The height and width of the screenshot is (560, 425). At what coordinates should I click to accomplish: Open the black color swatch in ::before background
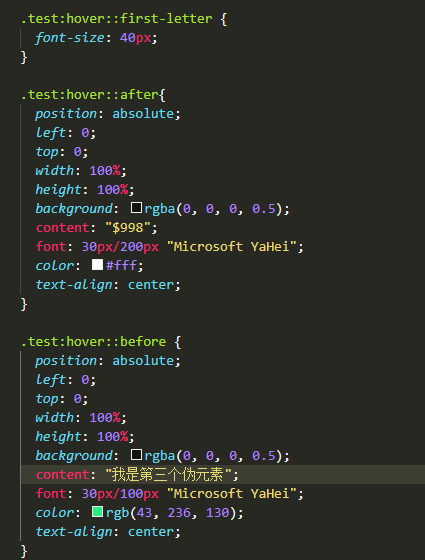(136, 455)
